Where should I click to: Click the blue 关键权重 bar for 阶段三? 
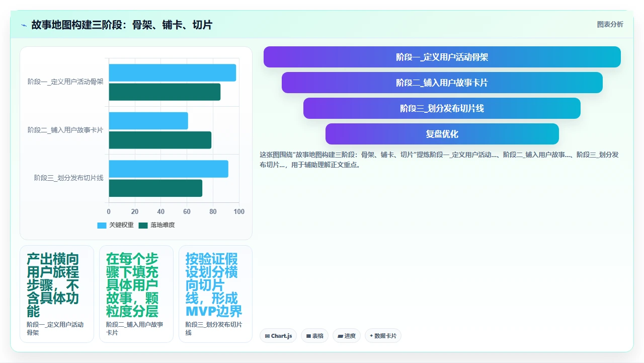point(169,169)
